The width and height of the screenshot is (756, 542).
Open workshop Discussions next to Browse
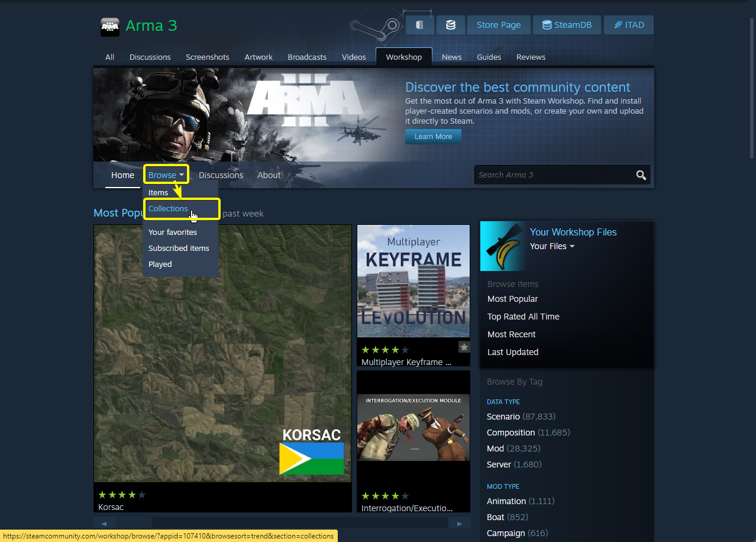(x=221, y=175)
